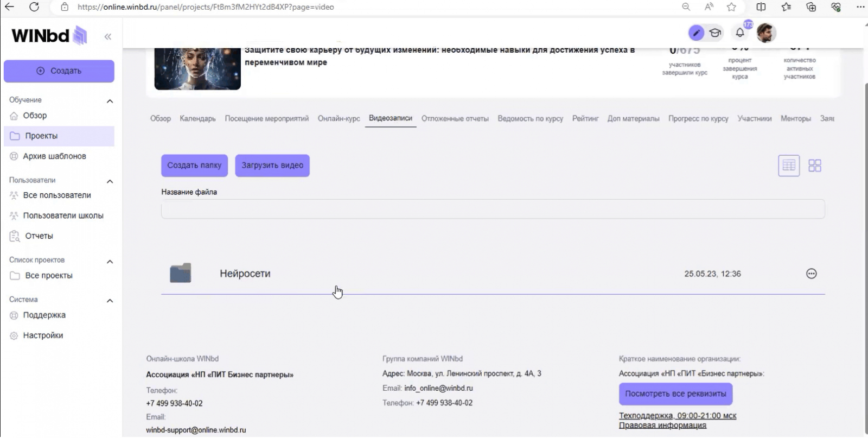Open browser essentials heart icon
The width and height of the screenshot is (868, 438).
click(x=836, y=7)
